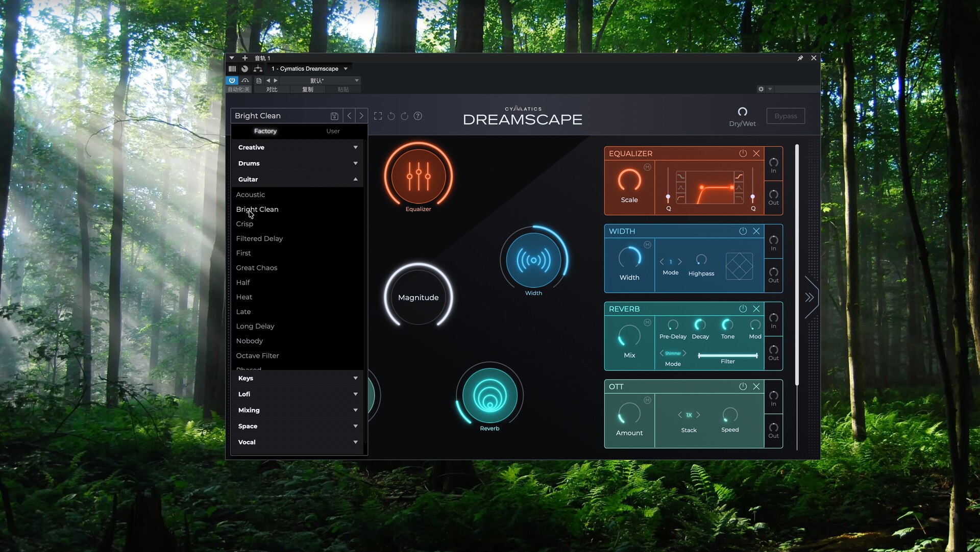
Task: Click the macro M icon in the Equalizer panel
Action: click(x=647, y=166)
